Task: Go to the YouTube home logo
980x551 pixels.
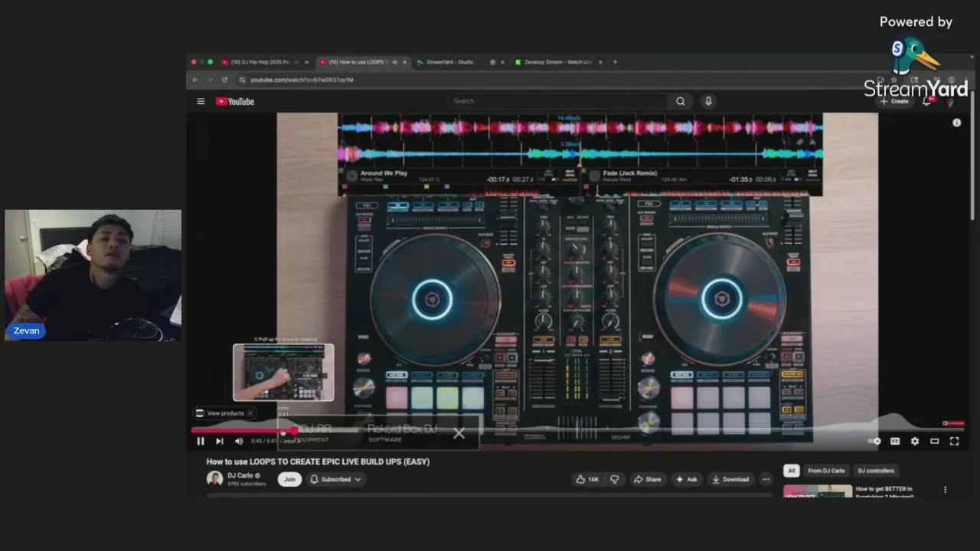Action: 234,101
